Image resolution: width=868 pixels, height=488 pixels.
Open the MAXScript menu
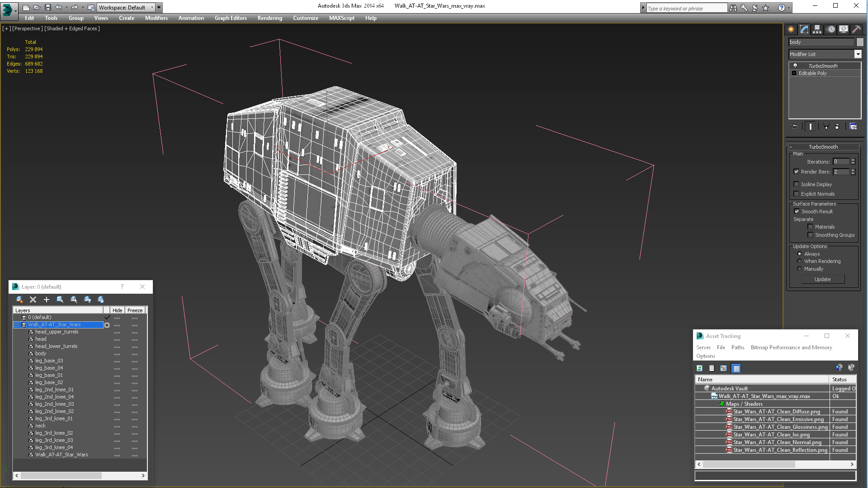click(342, 18)
